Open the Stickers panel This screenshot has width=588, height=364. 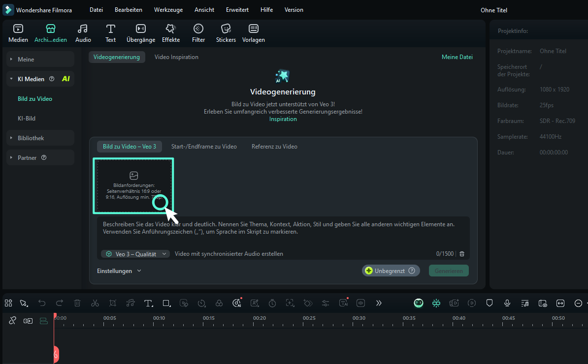[x=226, y=33]
